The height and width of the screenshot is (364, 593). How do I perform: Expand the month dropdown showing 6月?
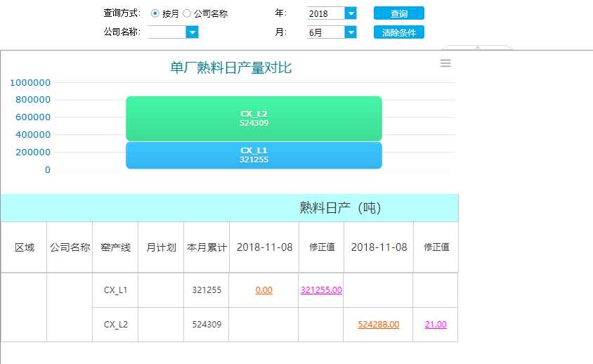pyautogui.click(x=351, y=32)
